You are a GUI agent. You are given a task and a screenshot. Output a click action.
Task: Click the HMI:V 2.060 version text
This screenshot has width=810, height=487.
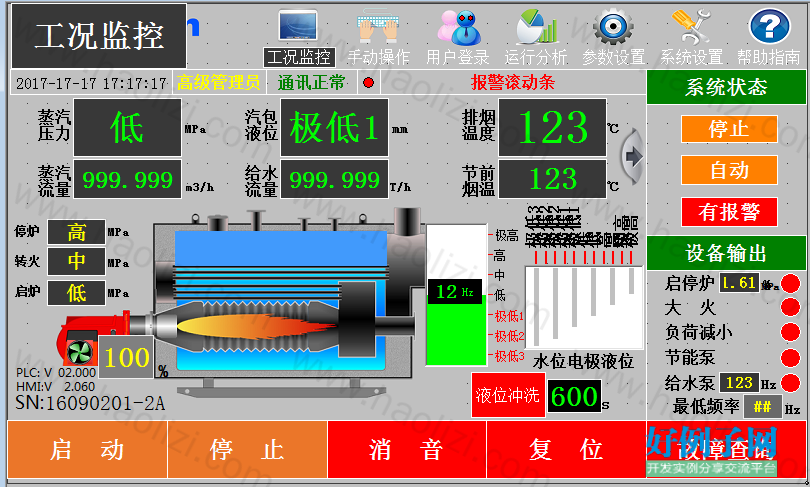pyautogui.click(x=56, y=386)
